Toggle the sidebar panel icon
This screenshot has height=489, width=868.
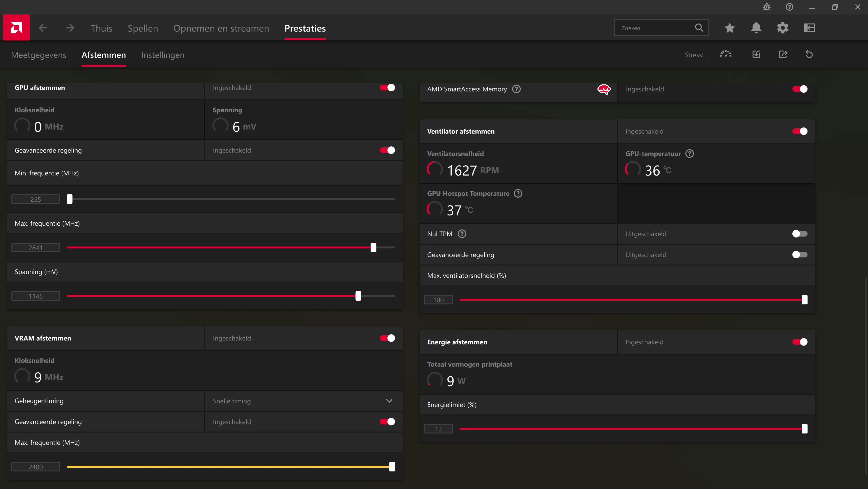pos(809,28)
